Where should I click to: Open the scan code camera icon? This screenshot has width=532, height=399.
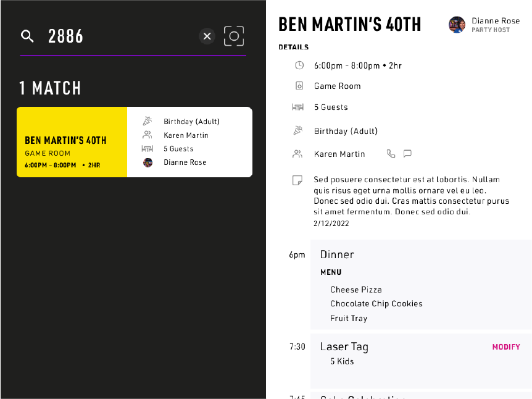click(x=234, y=36)
